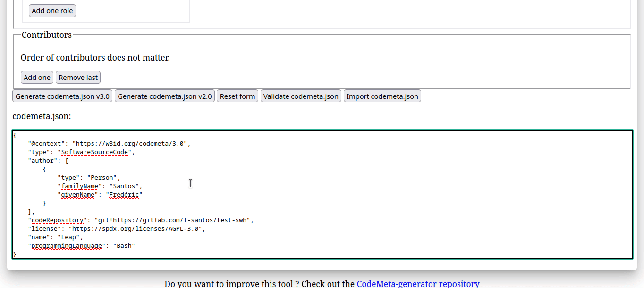Click the Generate codemeta.json v2.0 button
644x288 pixels.
click(x=164, y=96)
